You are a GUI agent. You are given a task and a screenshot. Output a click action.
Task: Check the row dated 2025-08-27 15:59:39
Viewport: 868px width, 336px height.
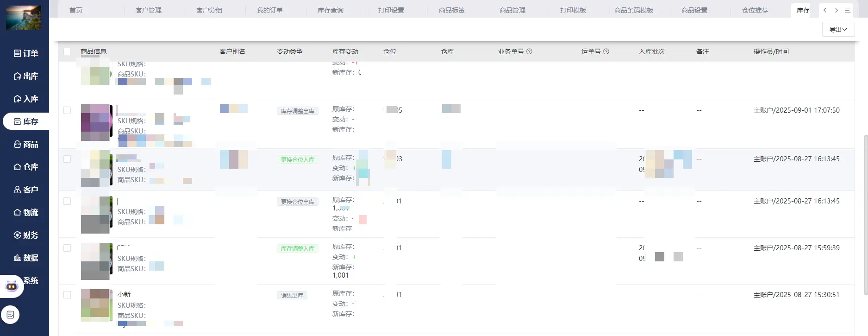(67, 248)
